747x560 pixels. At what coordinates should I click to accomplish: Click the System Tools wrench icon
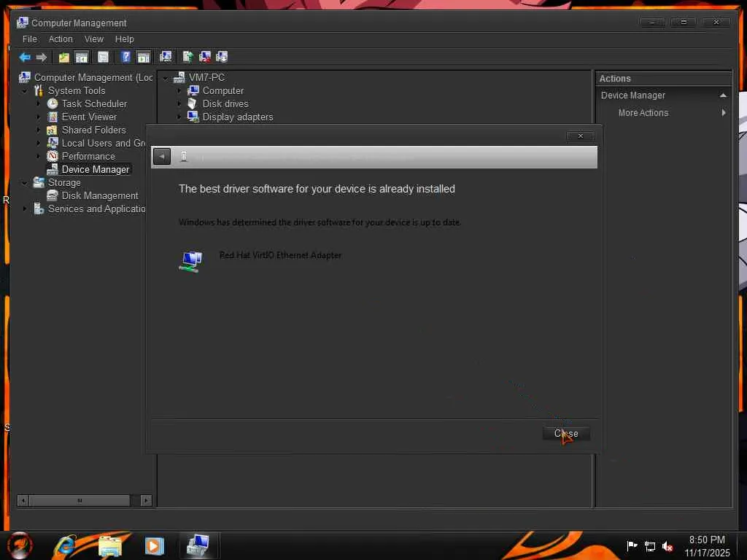[39, 90]
